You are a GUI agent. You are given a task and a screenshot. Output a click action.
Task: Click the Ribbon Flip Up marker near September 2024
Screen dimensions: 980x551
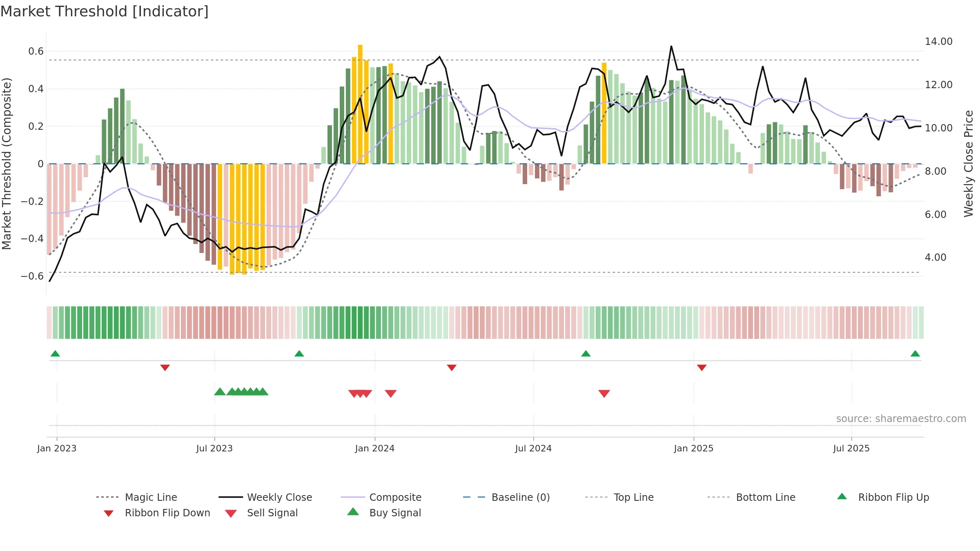tap(586, 353)
